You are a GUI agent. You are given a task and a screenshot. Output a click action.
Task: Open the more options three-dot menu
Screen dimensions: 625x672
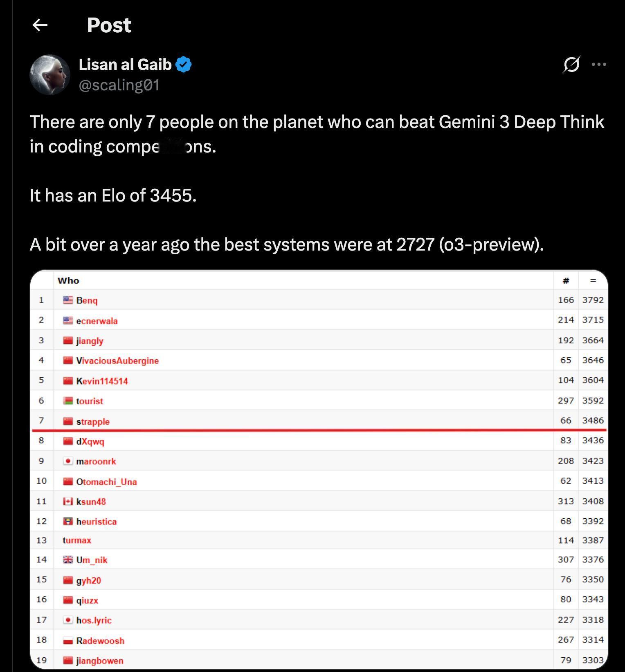tap(599, 65)
